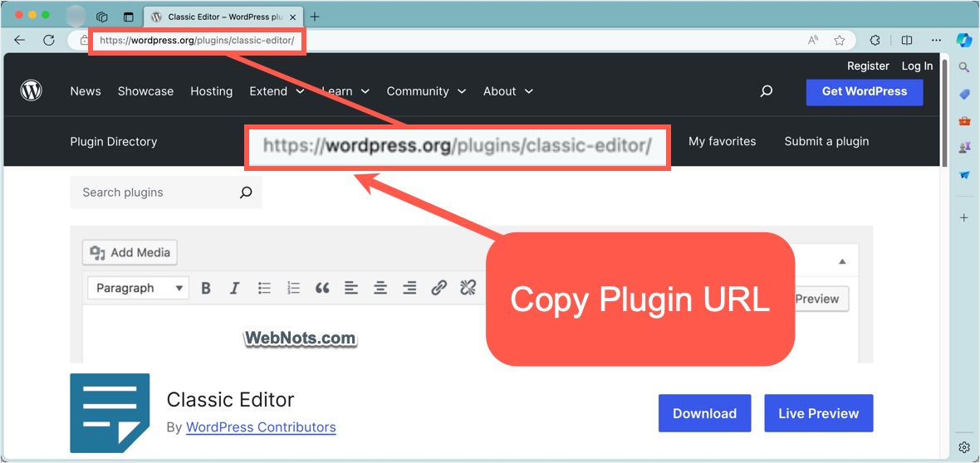Expand the Community dropdown menu

coord(426,91)
